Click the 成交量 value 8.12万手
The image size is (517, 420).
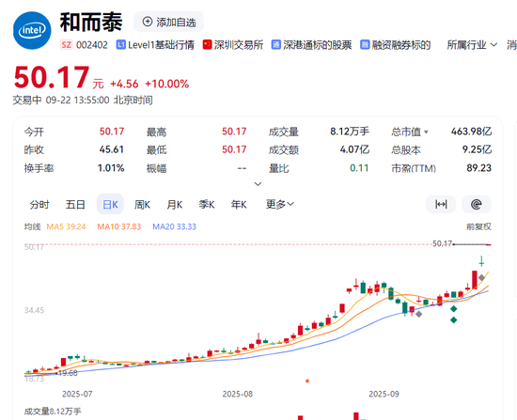coord(350,132)
